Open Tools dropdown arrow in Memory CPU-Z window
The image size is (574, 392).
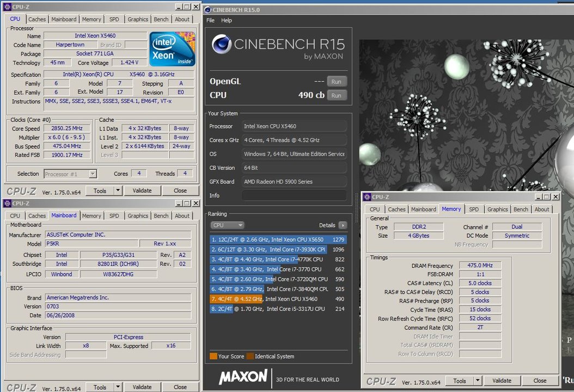[x=478, y=381]
